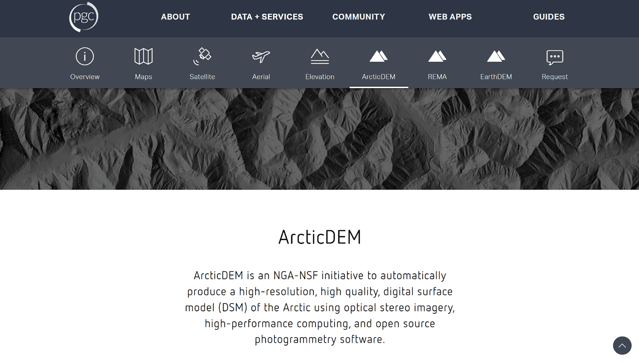Open the Request speech-bubble icon
The image size is (639, 364).
555,57
